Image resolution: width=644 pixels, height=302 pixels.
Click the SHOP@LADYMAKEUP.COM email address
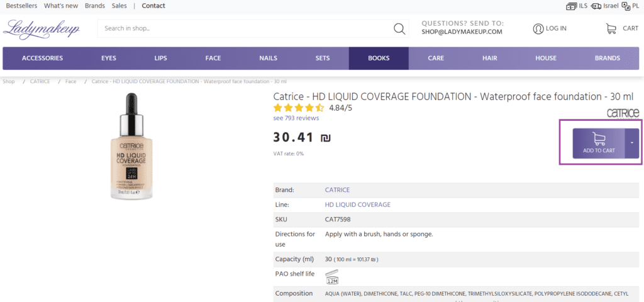(x=462, y=31)
